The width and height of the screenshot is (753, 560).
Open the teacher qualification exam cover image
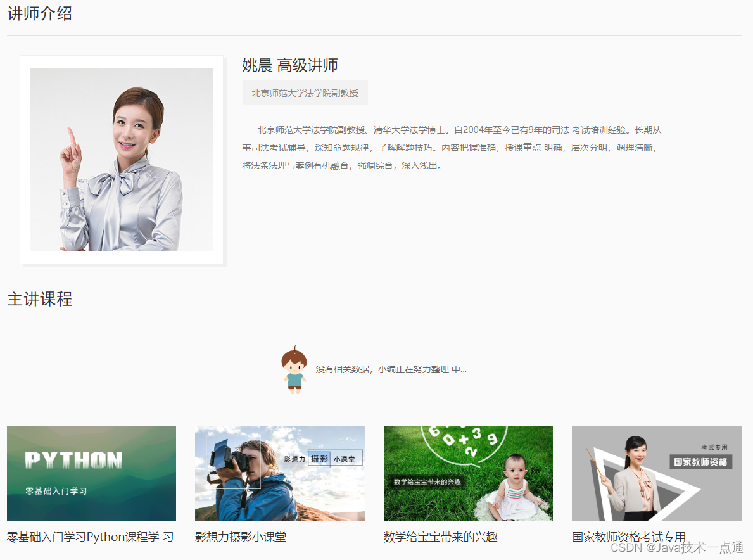(x=656, y=473)
